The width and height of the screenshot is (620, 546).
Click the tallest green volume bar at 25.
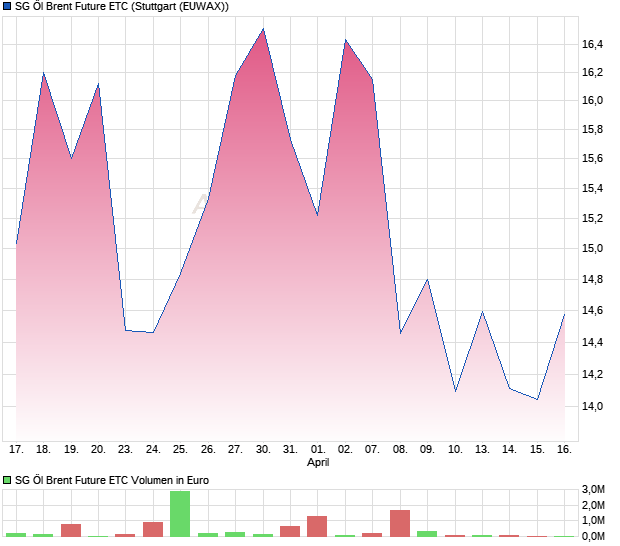[x=180, y=514]
